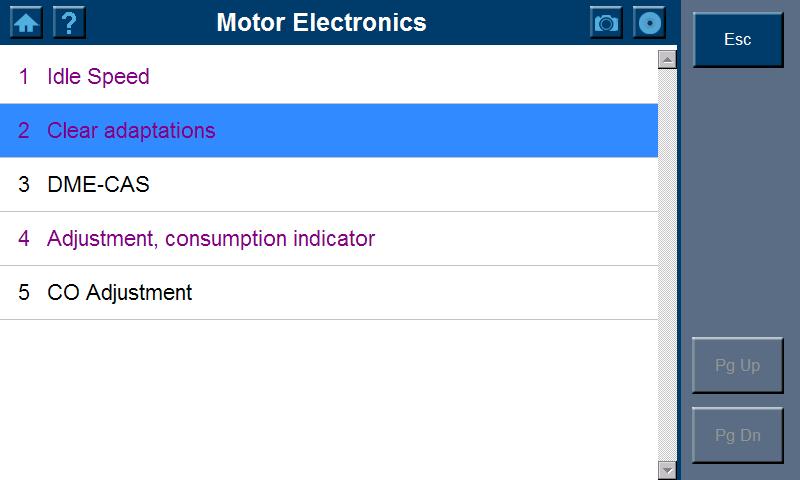The image size is (800, 480).
Task: Click number 1 beside Idle Speed
Action: (24, 77)
